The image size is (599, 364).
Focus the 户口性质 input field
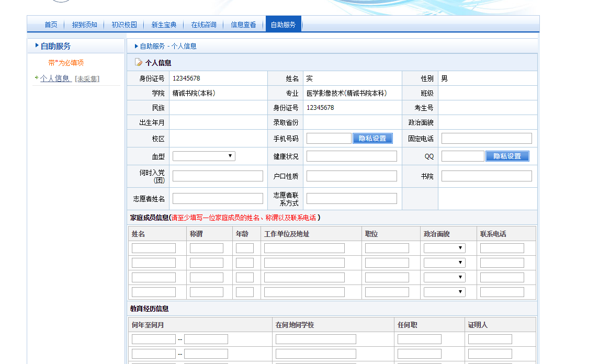[x=352, y=176]
